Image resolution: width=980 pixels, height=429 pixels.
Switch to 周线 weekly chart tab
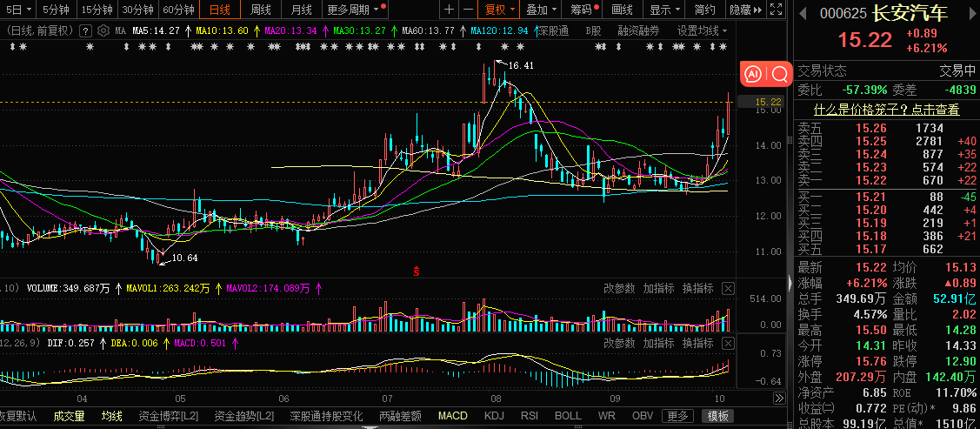tap(261, 10)
